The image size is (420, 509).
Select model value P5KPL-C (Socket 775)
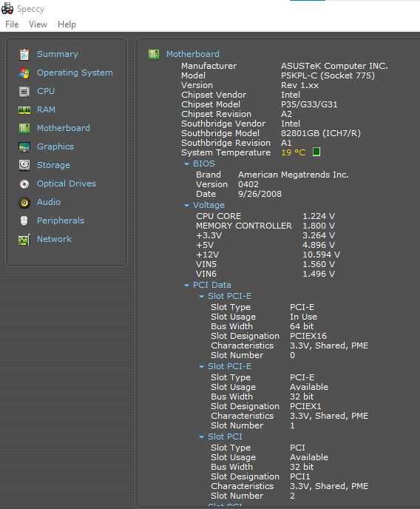[x=328, y=75]
